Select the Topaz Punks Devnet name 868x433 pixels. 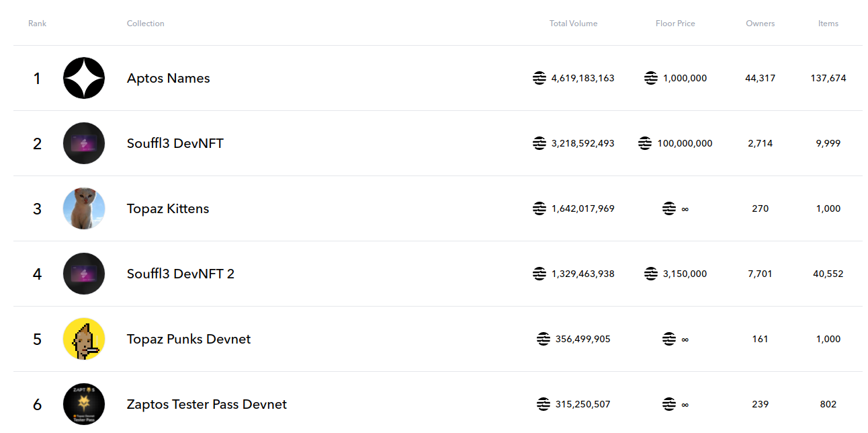point(189,339)
